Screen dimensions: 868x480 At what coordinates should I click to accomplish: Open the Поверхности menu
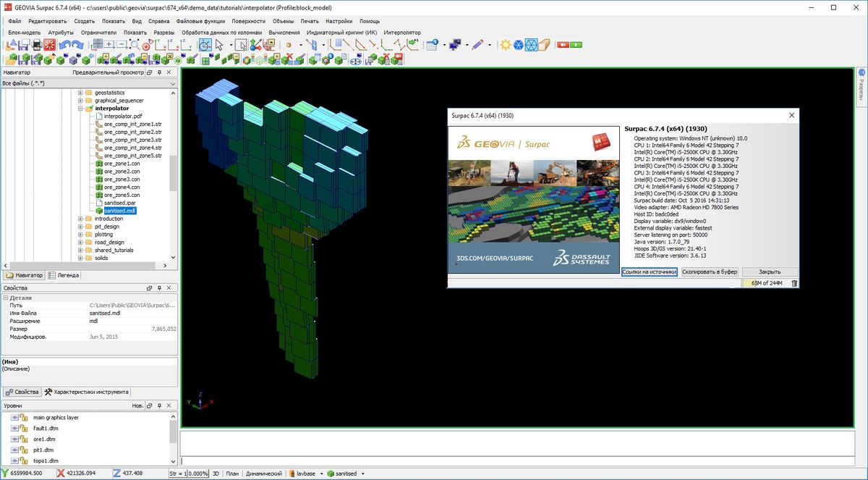pyautogui.click(x=248, y=21)
